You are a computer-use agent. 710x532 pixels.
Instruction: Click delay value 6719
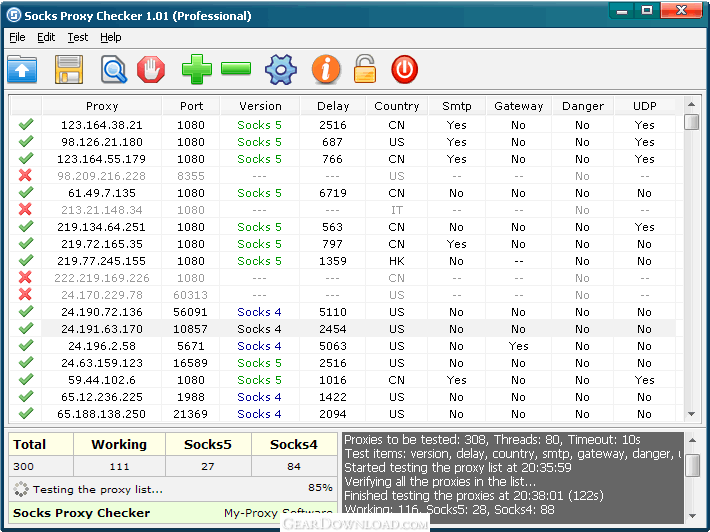(x=333, y=193)
